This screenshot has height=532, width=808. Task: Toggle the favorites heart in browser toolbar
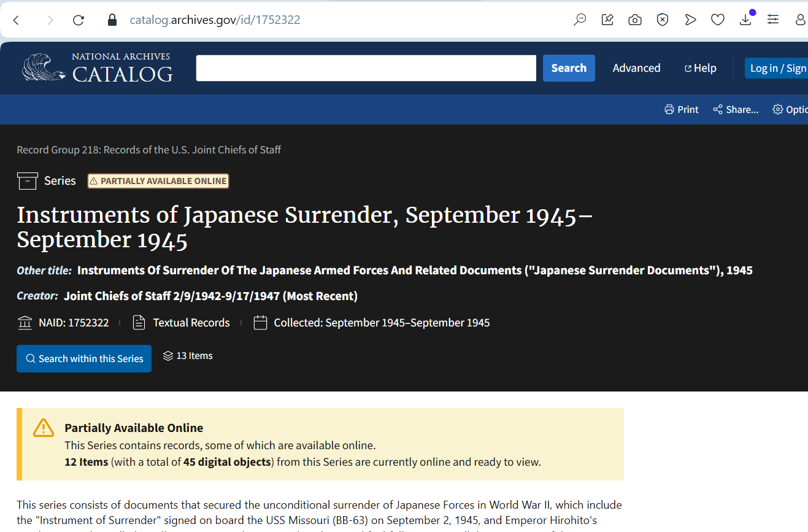718,19
